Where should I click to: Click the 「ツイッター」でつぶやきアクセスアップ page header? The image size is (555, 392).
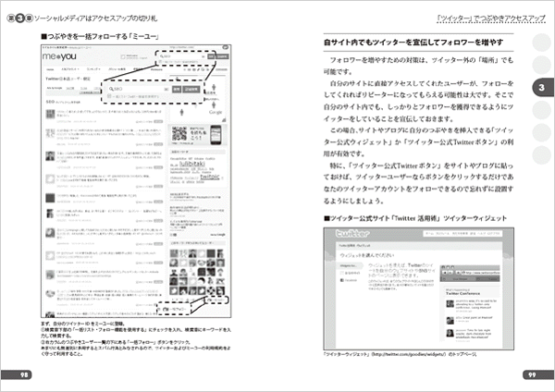click(x=491, y=18)
